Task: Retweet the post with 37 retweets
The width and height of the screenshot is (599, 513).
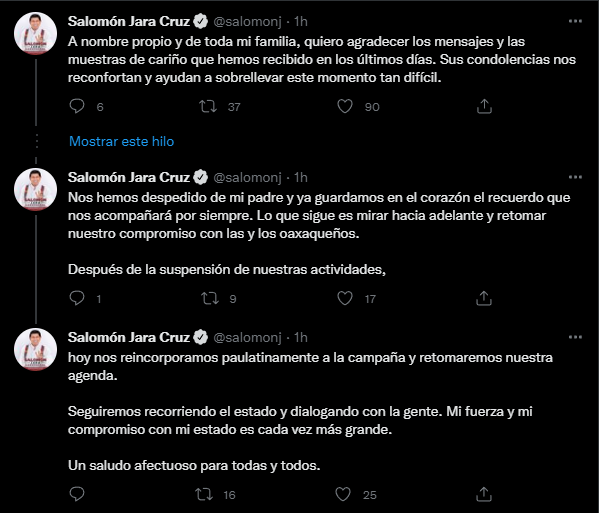Action: tap(208, 106)
